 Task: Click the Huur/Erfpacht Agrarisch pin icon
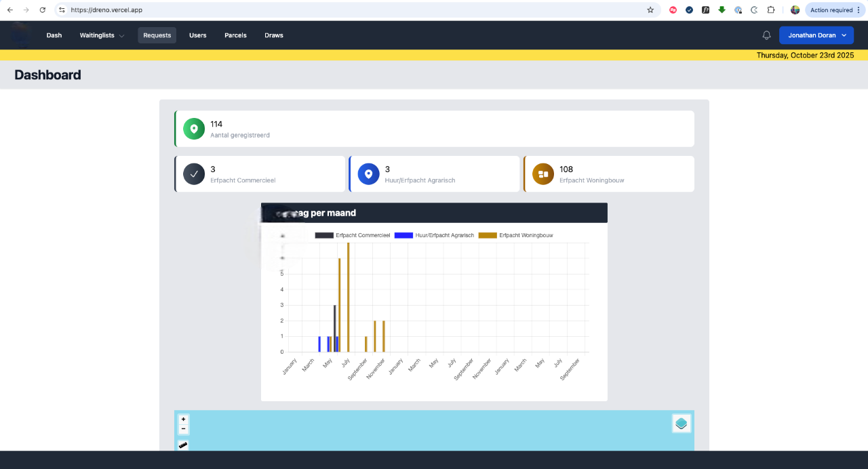pyautogui.click(x=369, y=174)
